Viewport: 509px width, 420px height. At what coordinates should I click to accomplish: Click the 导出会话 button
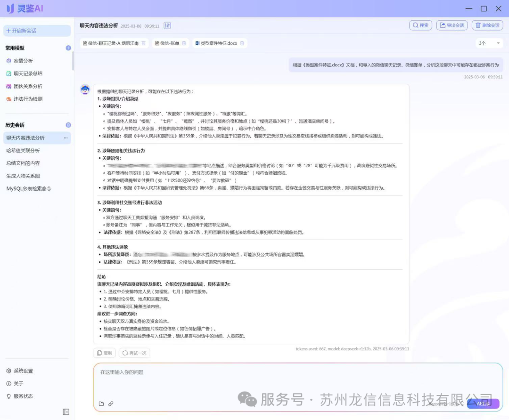pyautogui.click(x=452, y=25)
